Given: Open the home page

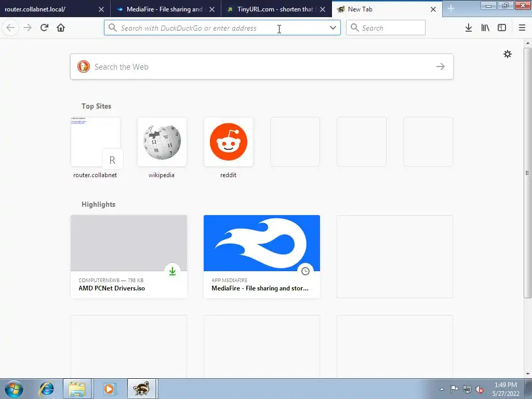Looking at the screenshot, I should (61, 28).
